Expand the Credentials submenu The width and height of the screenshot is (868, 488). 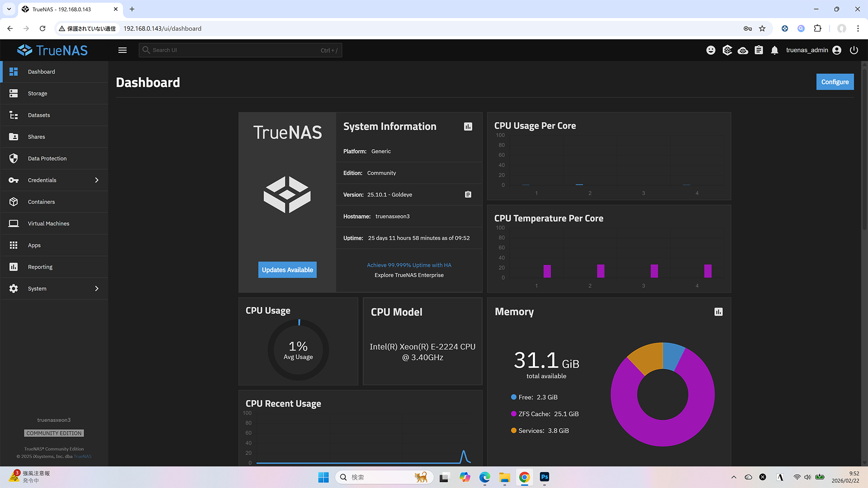(x=96, y=180)
